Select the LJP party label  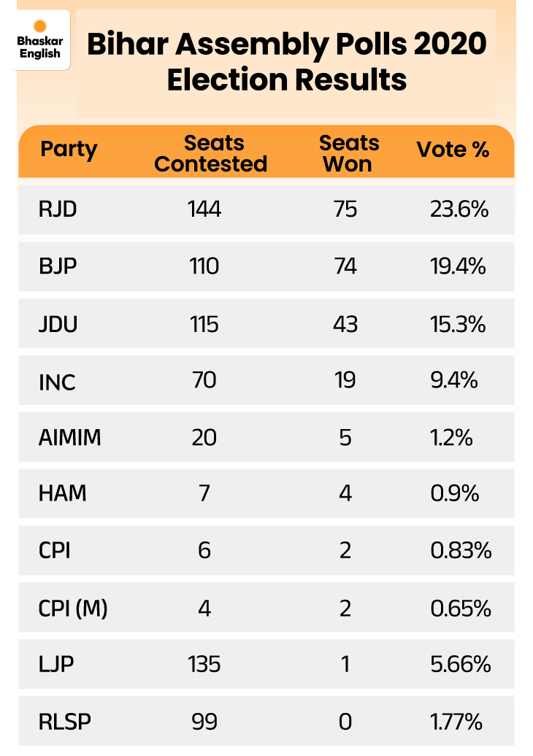56,665
